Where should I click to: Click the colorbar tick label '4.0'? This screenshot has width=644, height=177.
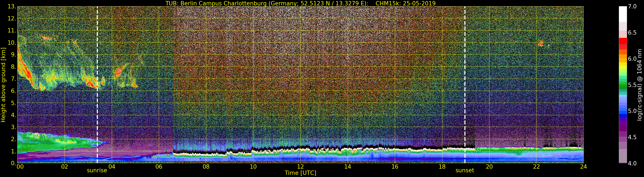[632, 163]
